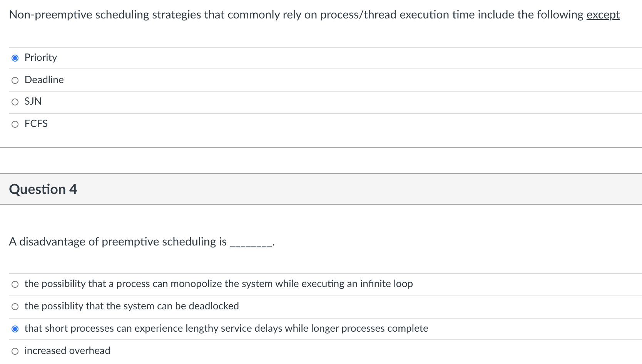Click the Priority answer label text

40,58
